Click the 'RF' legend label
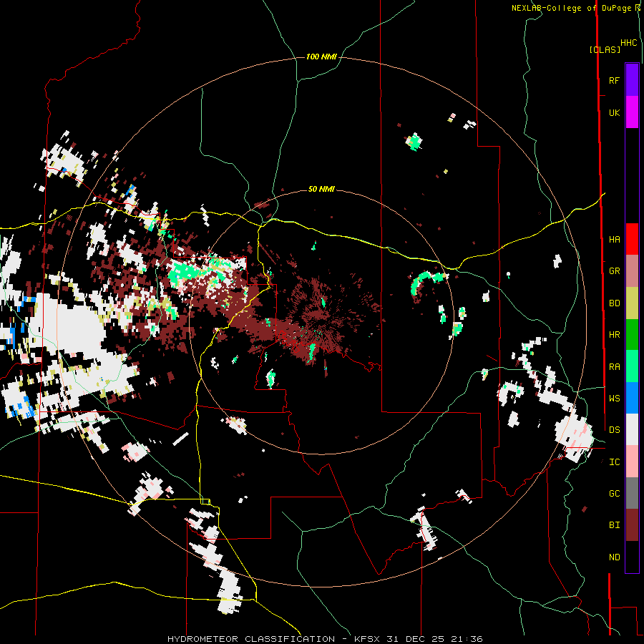Viewport: 644px width, 644px height. [614, 80]
